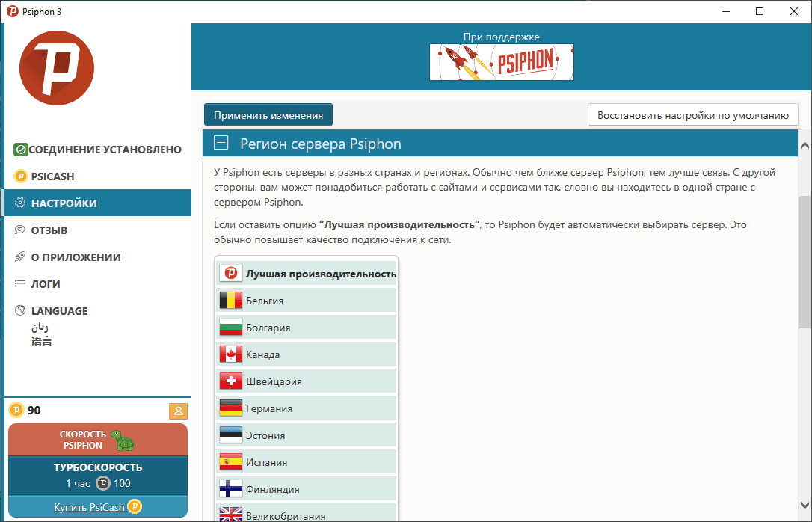Viewport: 812px width, 522px height.
Task: Click the green connection status check icon
Action: click(x=21, y=150)
